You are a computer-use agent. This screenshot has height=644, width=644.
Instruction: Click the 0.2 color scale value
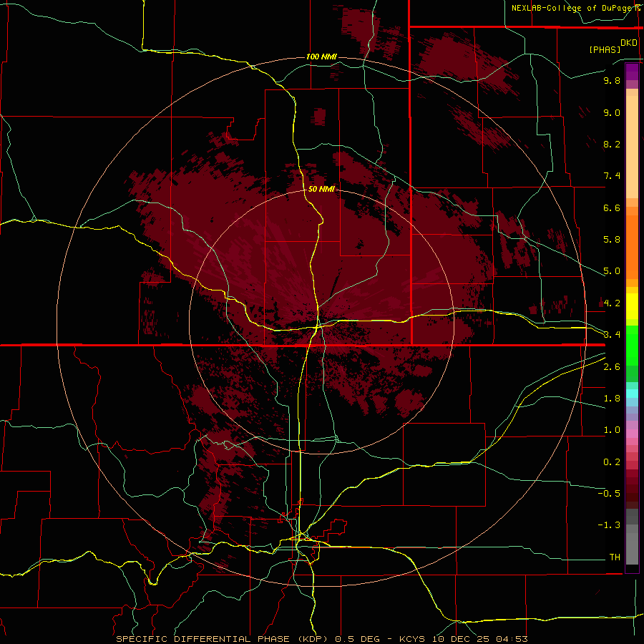(x=612, y=462)
